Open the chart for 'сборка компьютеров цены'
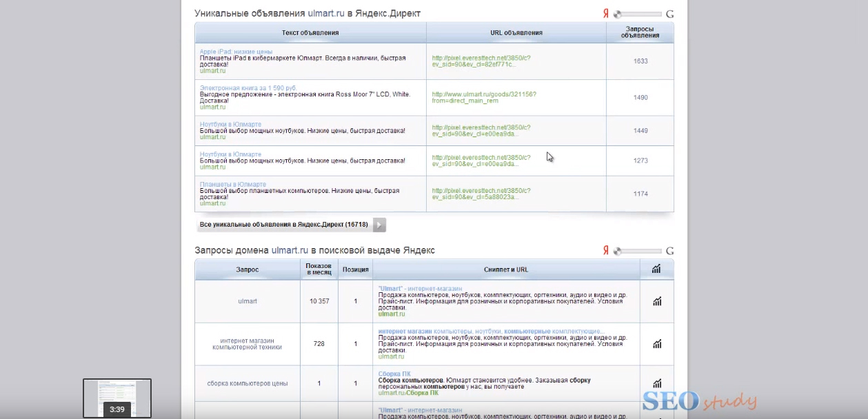 click(x=657, y=383)
